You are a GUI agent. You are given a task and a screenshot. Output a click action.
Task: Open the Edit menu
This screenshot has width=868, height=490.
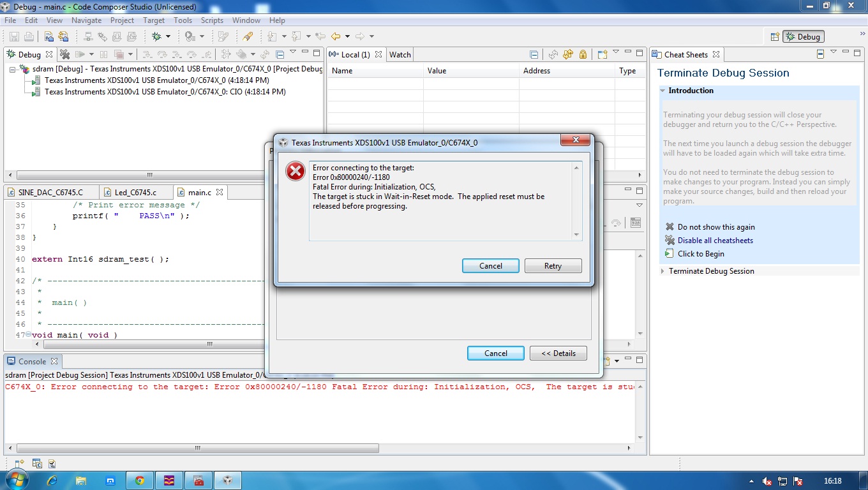tap(31, 20)
